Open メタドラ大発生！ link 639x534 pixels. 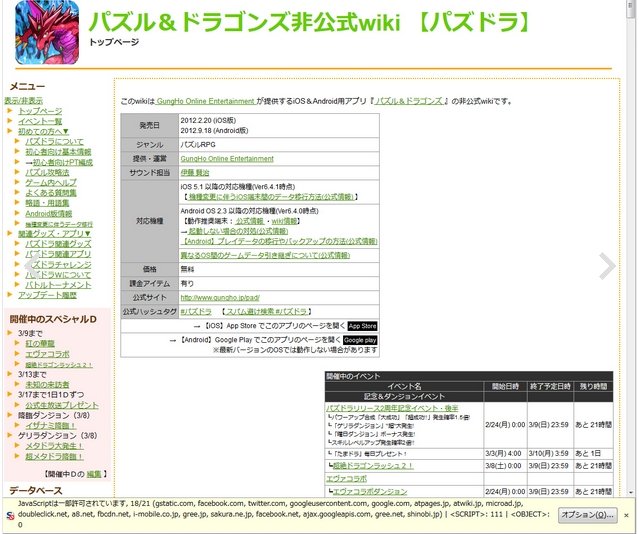coord(54,446)
